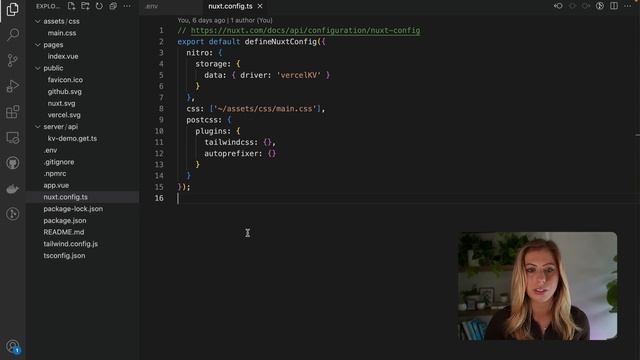The image size is (640, 360).
Task: Collapse all folders in Explorer
Action: click(113, 6)
